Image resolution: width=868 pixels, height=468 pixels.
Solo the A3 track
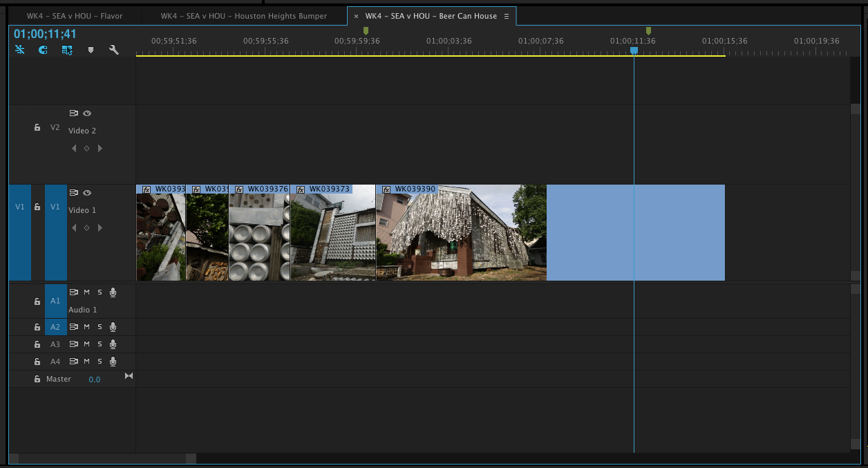pos(100,344)
